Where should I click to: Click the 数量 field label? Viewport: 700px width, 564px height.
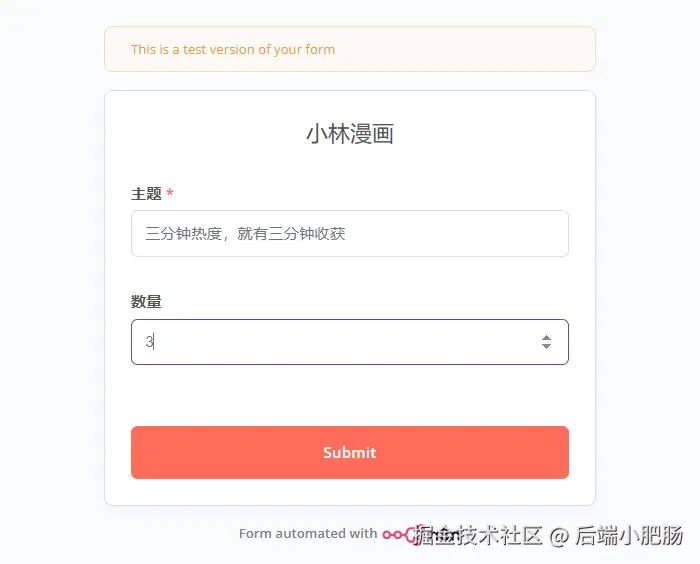pos(146,301)
